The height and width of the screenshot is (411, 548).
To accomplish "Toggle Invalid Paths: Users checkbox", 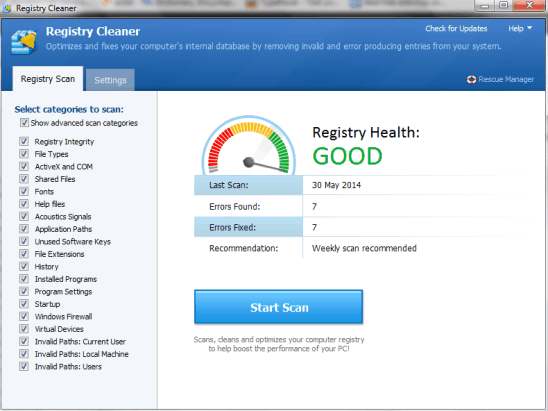I will coord(24,366).
